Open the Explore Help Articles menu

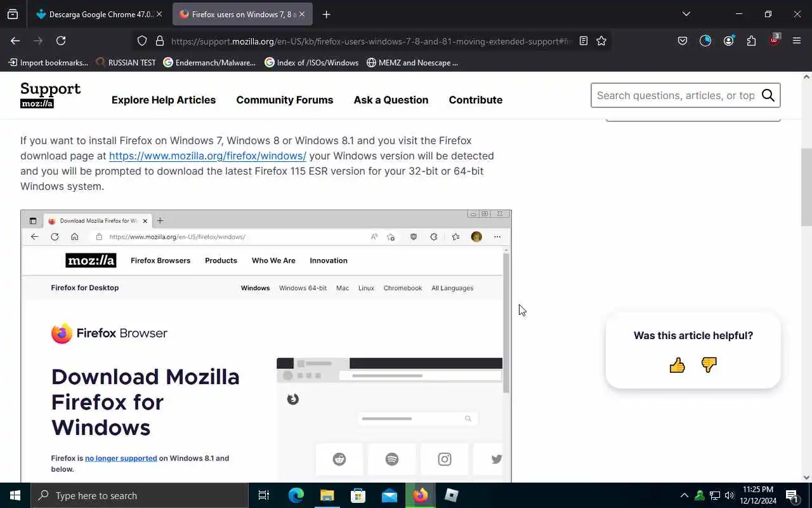coord(164,100)
